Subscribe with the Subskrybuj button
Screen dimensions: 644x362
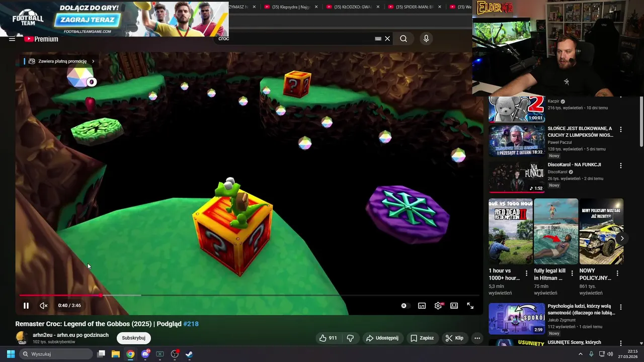point(133,338)
